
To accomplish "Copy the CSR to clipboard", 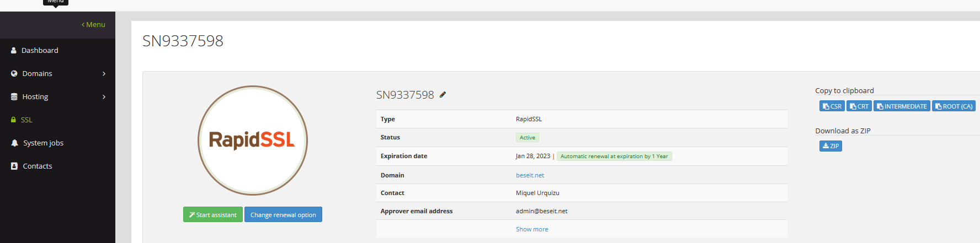I will pos(832,106).
